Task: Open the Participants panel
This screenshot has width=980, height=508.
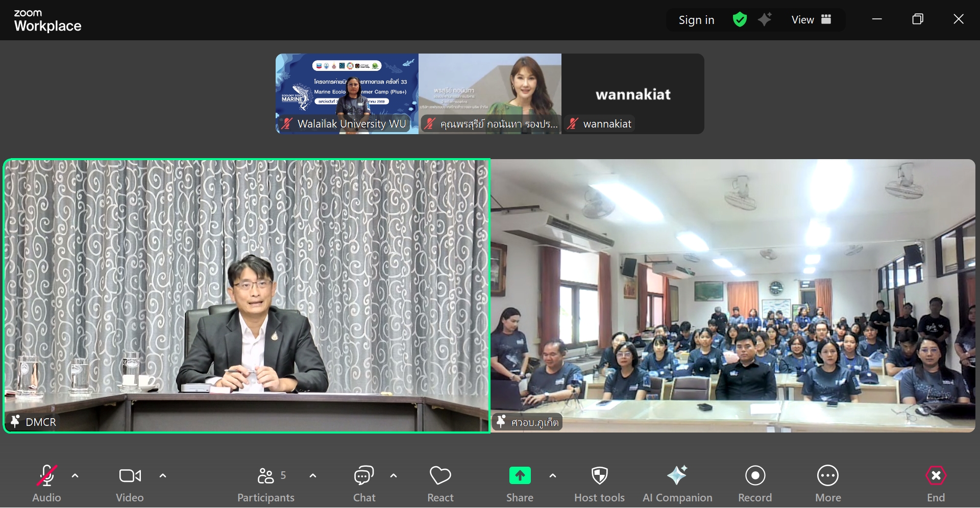Action: [x=266, y=483]
